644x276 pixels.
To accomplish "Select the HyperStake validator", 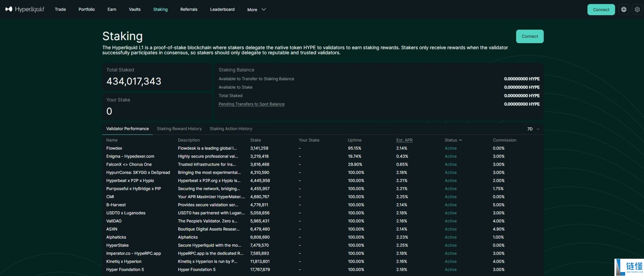I will tap(117, 245).
